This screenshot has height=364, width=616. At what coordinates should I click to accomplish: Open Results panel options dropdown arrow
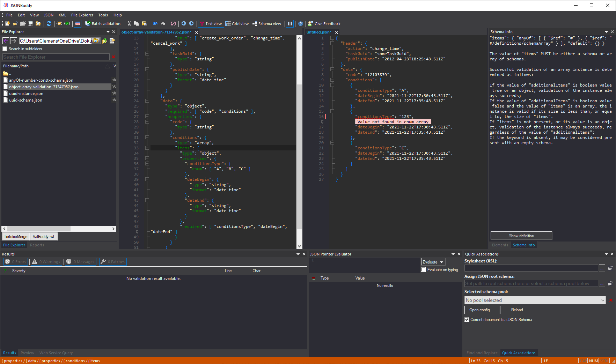[298, 254]
